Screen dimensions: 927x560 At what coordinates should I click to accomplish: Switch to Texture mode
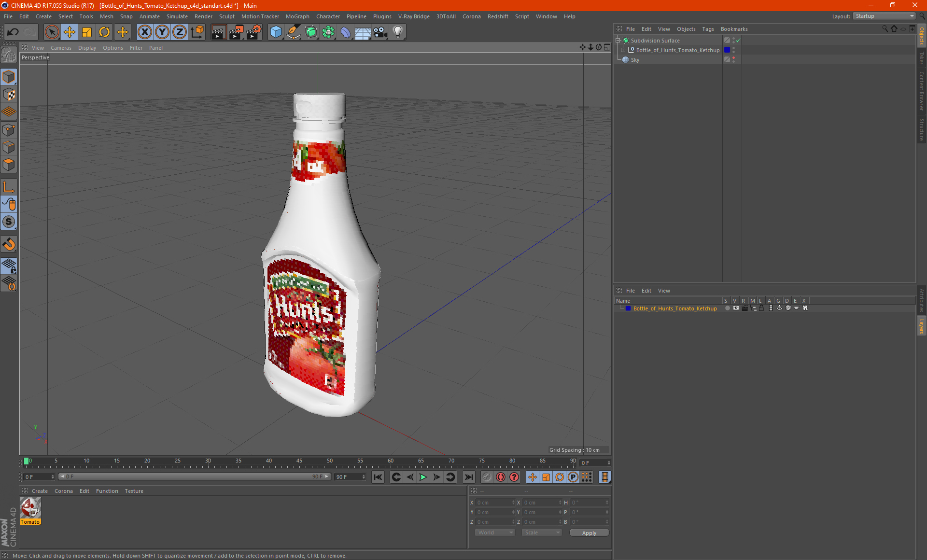tap(9, 95)
